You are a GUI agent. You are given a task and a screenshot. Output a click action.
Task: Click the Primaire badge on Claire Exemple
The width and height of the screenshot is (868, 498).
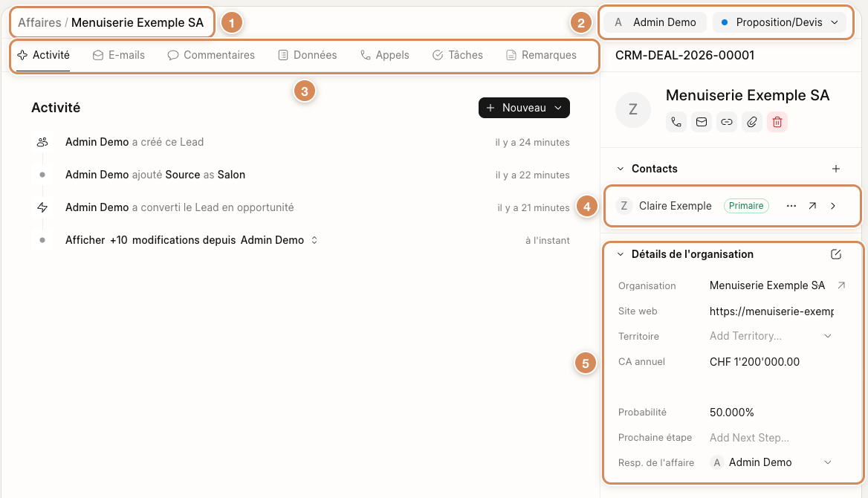point(745,206)
